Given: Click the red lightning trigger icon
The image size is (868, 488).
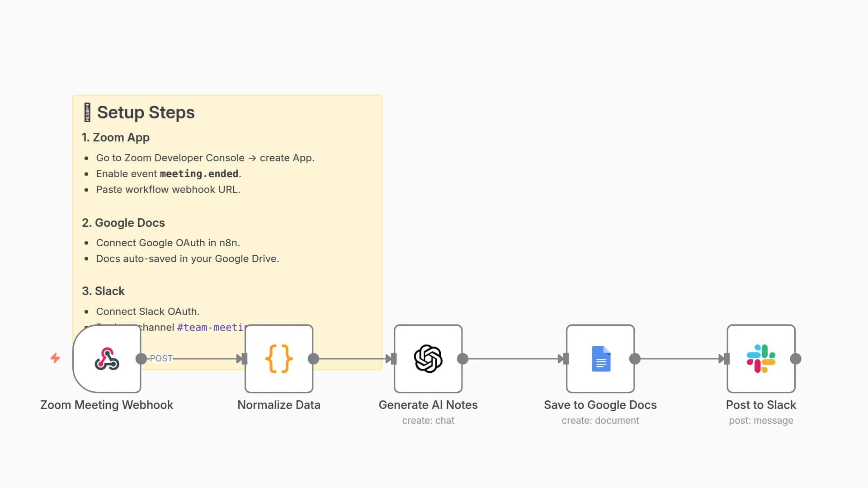Looking at the screenshot, I should pyautogui.click(x=55, y=358).
